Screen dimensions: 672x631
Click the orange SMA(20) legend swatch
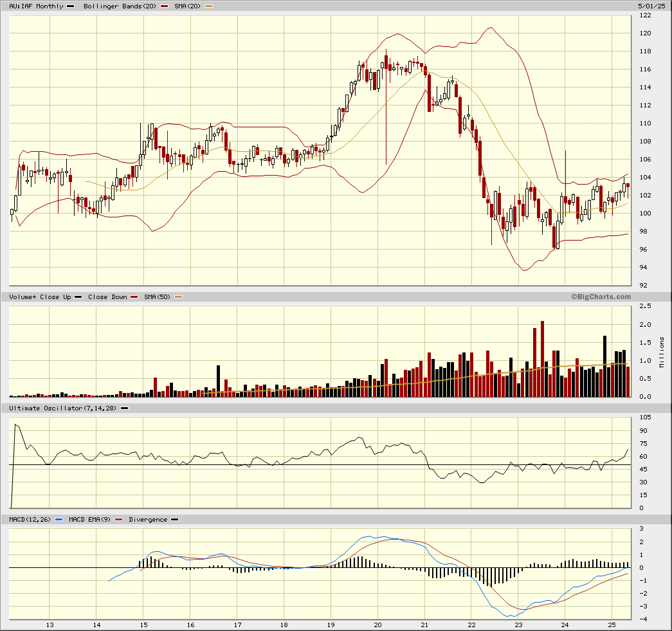point(209,6)
